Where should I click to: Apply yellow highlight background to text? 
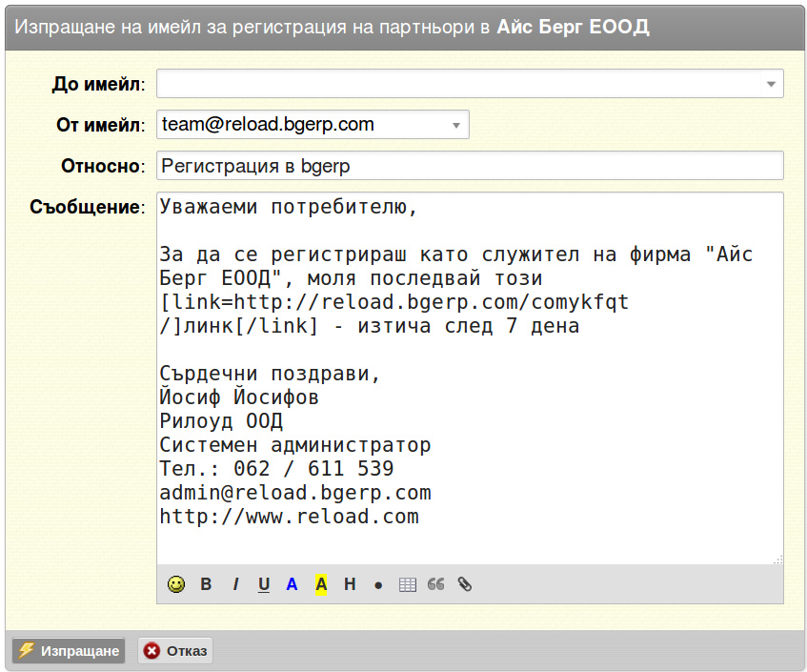[321, 584]
